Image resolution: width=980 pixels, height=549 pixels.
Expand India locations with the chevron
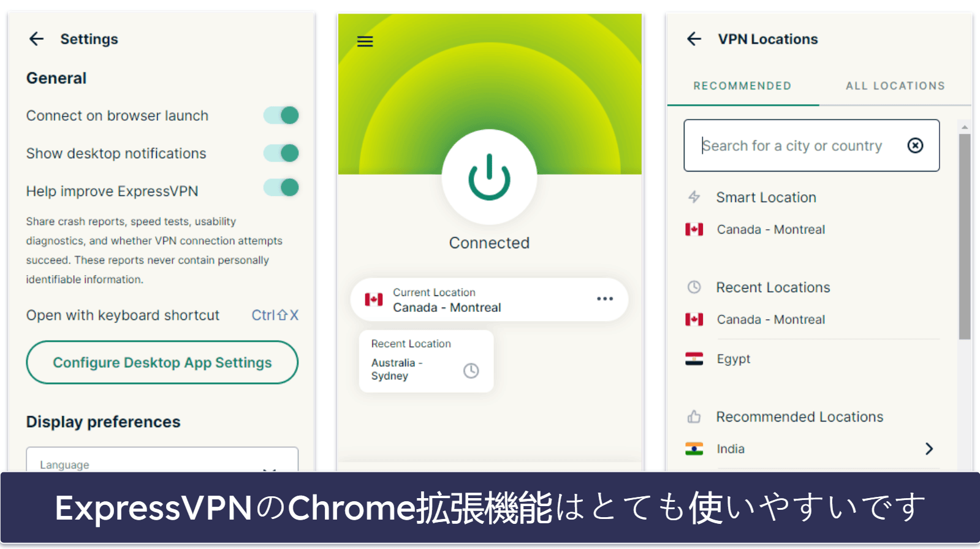pyautogui.click(x=929, y=449)
